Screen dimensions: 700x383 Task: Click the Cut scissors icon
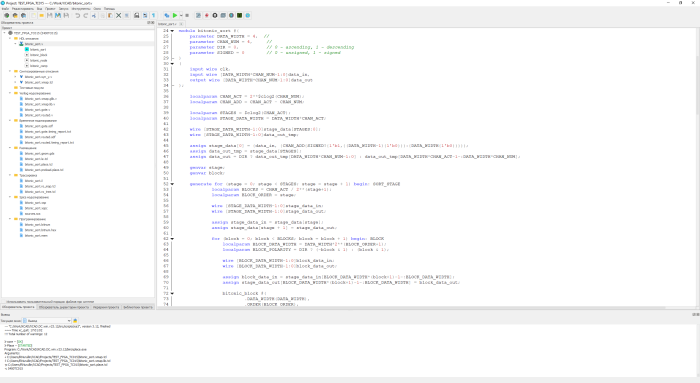coord(94,15)
